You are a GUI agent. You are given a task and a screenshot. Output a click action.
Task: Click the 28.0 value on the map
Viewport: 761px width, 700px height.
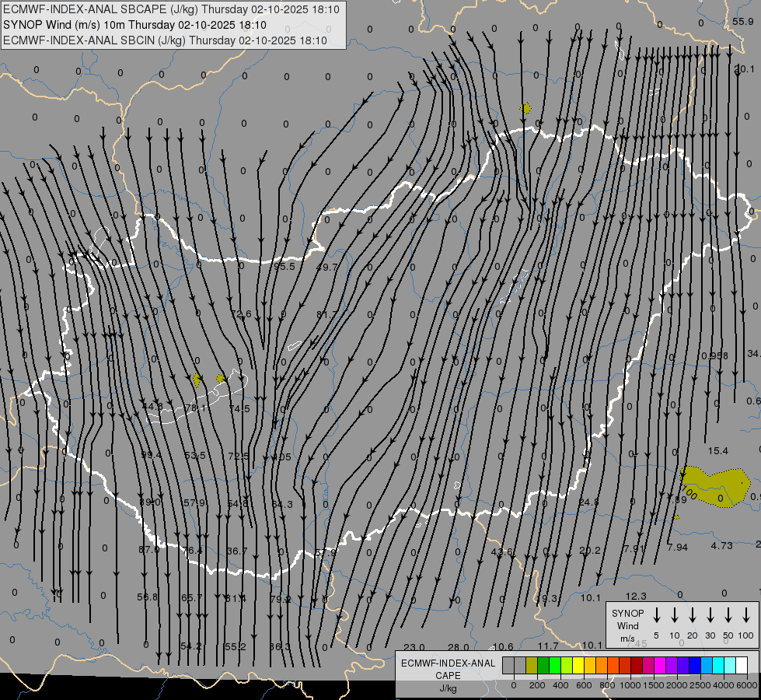coord(458,647)
